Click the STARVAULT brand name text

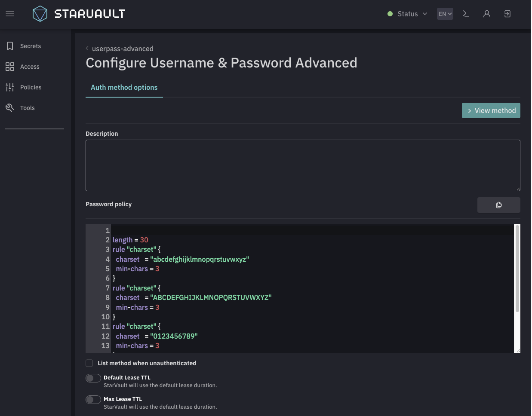(x=90, y=14)
